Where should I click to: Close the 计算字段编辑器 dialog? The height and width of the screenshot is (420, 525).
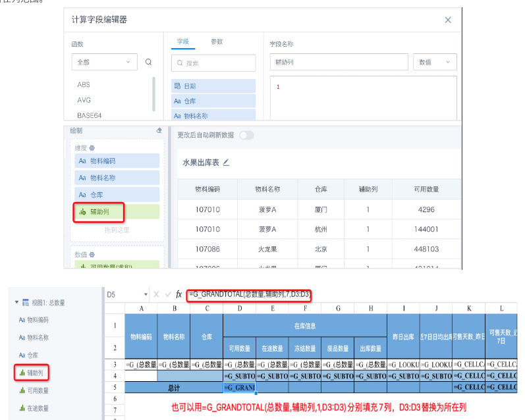pyautogui.click(x=448, y=20)
